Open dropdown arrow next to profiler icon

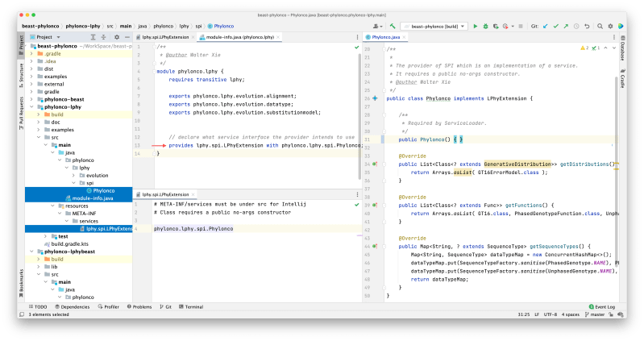[x=513, y=26]
